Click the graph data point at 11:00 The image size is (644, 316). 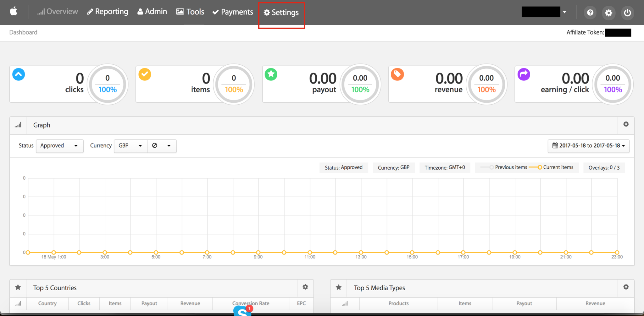[310, 253]
